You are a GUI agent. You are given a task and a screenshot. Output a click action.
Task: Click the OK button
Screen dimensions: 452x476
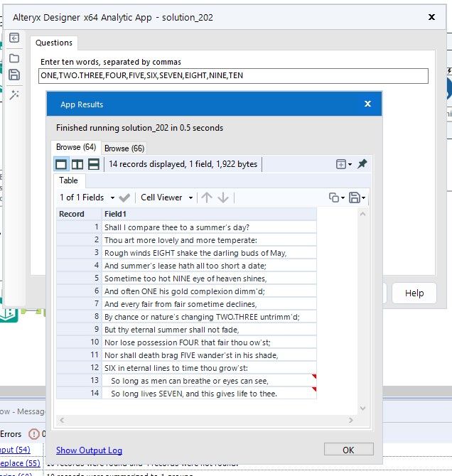[x=349, y=449]
